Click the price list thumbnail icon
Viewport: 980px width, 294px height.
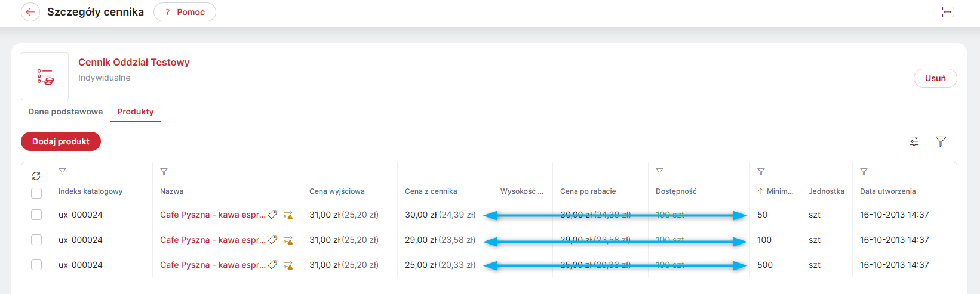click(45, 76)
